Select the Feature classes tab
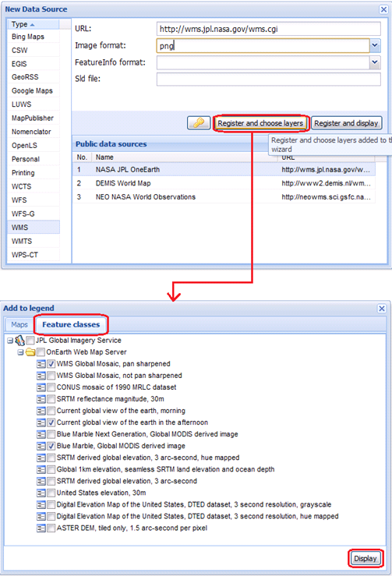Viewport: 392px width, 576px height. click(71, 324)
